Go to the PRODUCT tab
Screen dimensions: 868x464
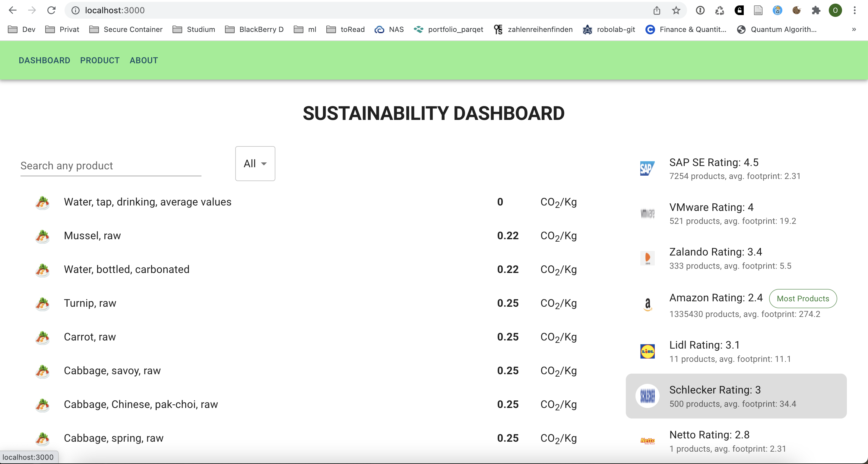(x=100, y=60)
